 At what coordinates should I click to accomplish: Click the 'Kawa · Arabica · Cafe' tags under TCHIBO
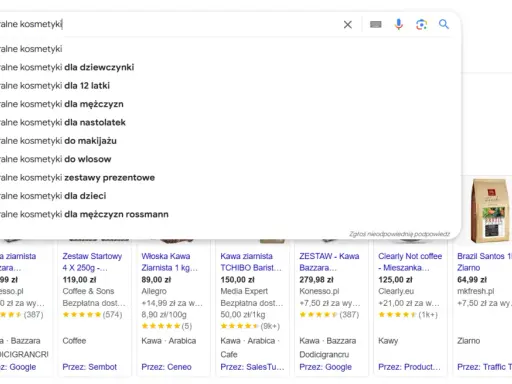click(250, 347)
